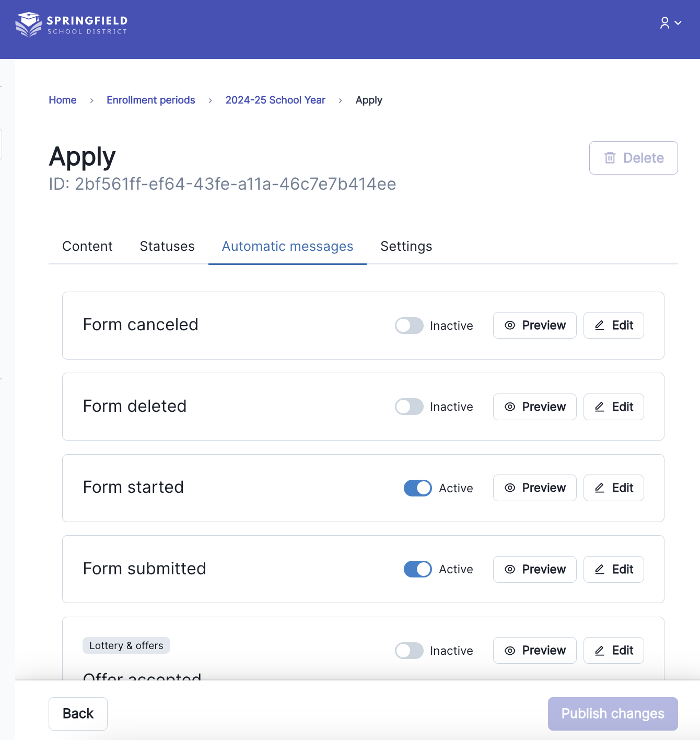Click pencil icon for Offer accepted Edit
700x740 pixels.
click(600, 651)
